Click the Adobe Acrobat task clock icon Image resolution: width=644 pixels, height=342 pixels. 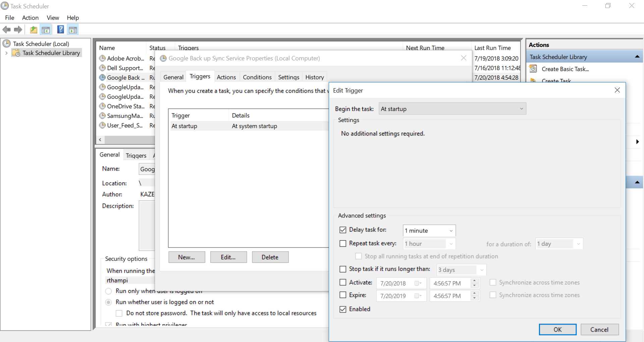[102, 58]
